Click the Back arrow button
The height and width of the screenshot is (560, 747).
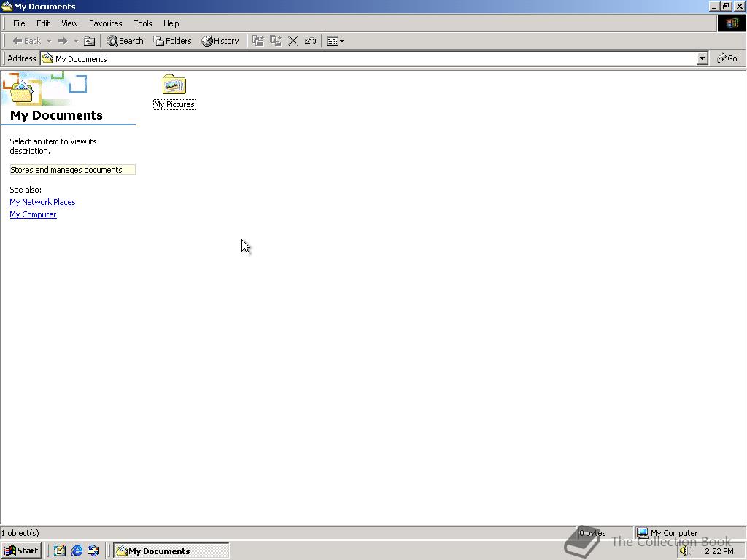coord(27,41)
